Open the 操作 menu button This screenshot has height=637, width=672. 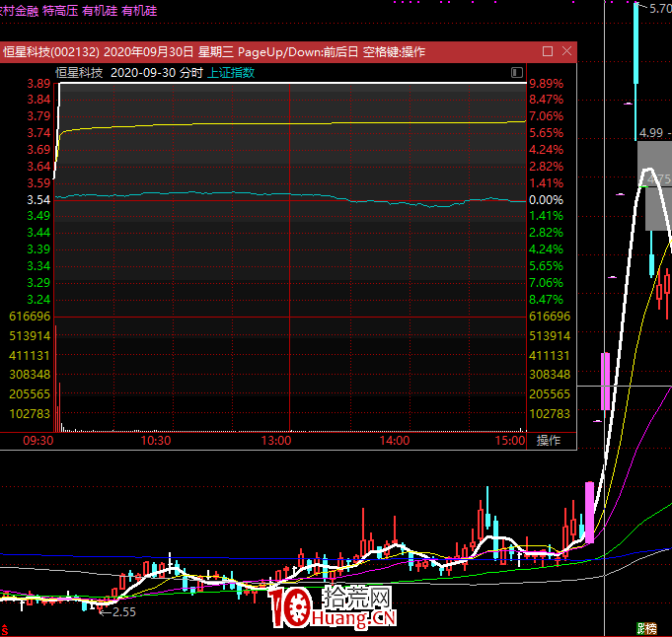point(549,441)
